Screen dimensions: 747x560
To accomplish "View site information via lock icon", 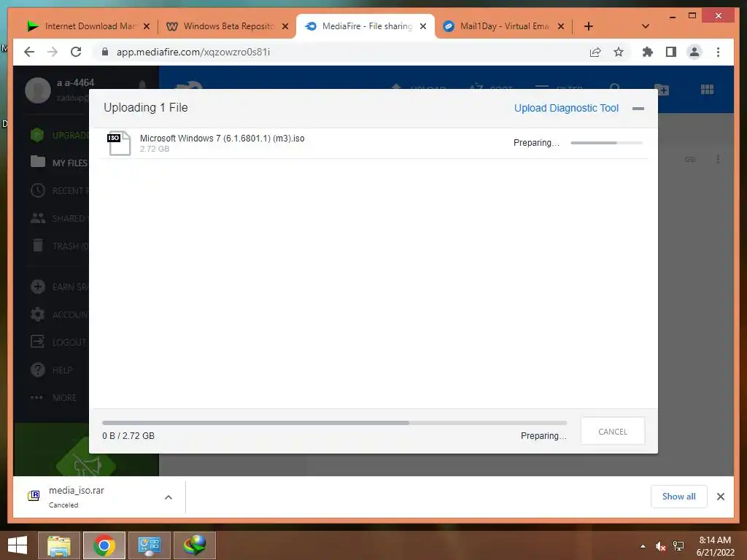I will (x=105, y=52).
